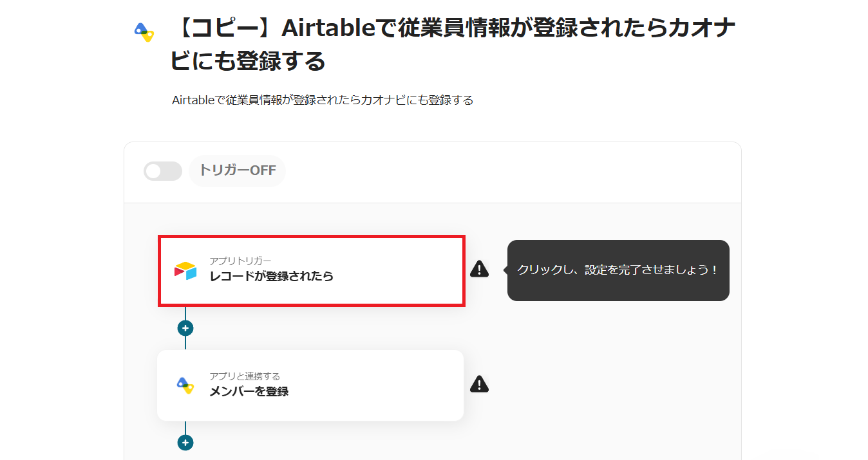Click the flow description text under the title
The height and width of the screenshot is (460, 868).
(x=323, y=100)
